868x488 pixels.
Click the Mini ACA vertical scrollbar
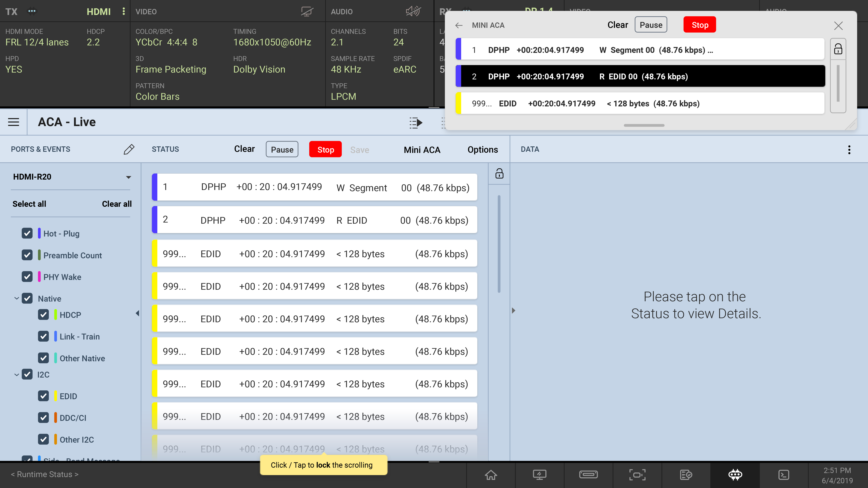(x=838, y=83)
